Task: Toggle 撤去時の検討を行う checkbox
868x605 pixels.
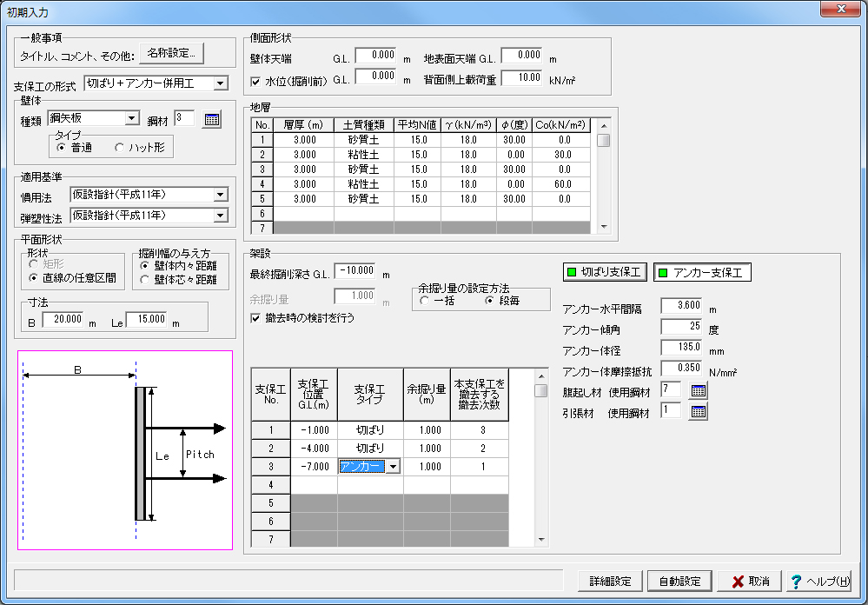Action: tap(256, 318)
